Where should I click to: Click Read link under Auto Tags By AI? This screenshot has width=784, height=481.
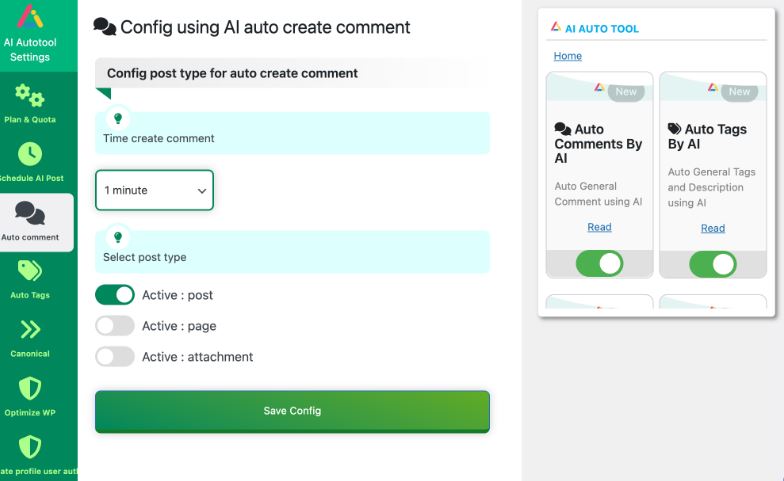713,228
